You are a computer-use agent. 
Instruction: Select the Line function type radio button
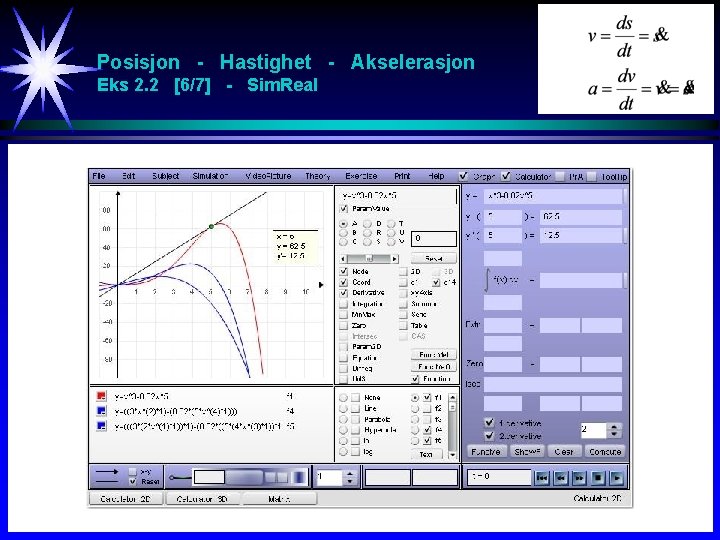click(x=343, y=408)
